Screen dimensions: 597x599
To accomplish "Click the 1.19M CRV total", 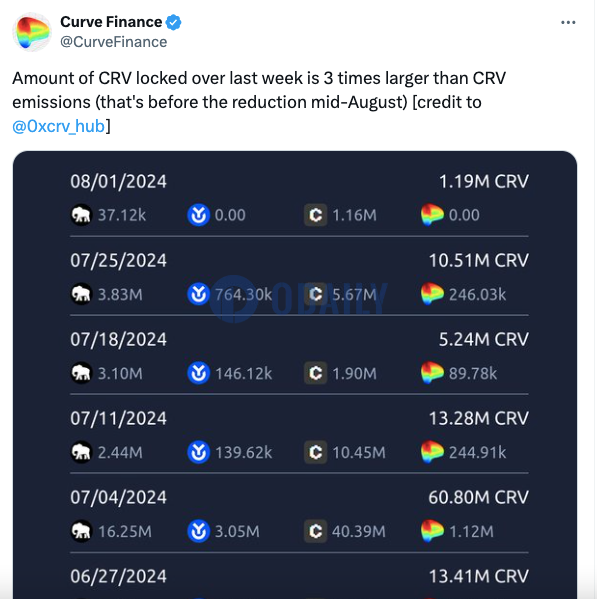I will [x=484, y=181].
